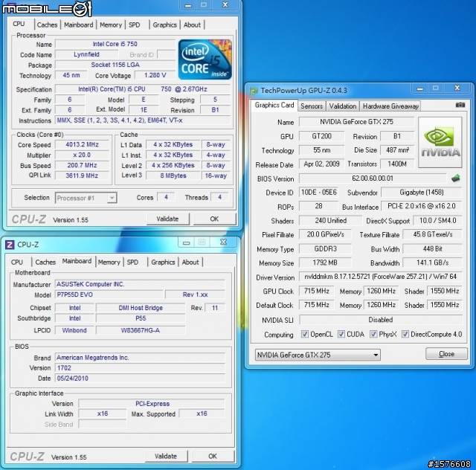Viewport: 476px width, 470px height.
Task: Click the Bandwidth value 141.1 GB/s
Action: (432, 263)
